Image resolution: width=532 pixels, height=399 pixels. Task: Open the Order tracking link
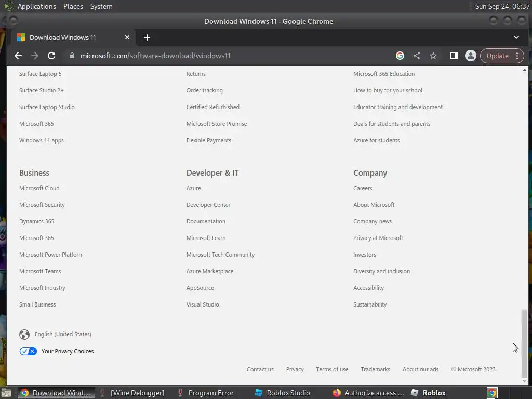(x=204, y=90)
